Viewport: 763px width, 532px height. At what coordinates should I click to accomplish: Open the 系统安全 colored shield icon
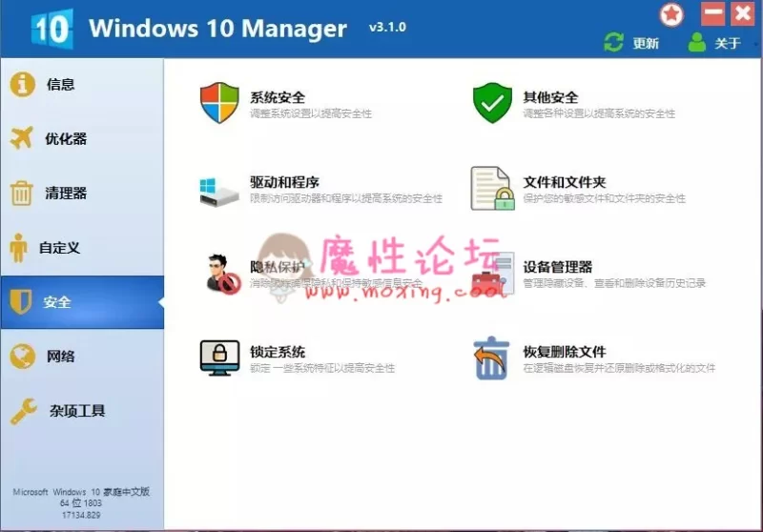point(219,103)
